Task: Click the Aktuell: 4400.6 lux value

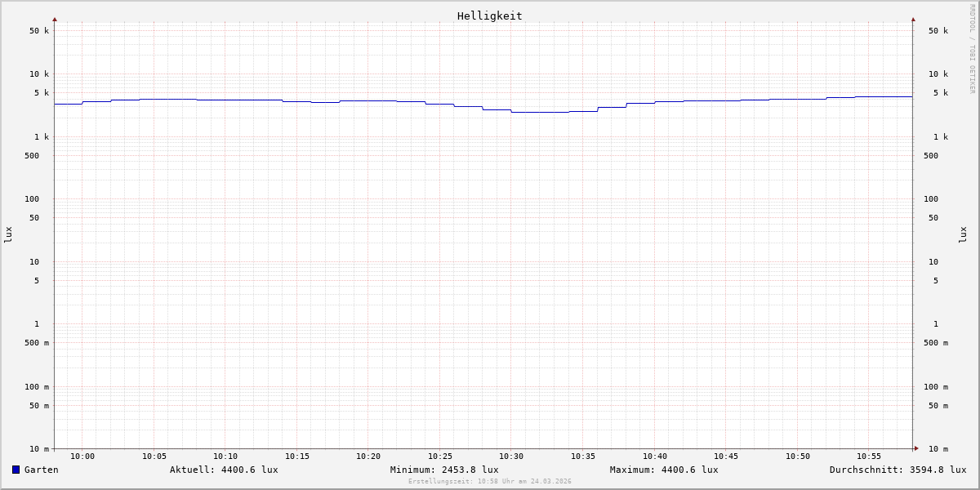Action: 224,470
